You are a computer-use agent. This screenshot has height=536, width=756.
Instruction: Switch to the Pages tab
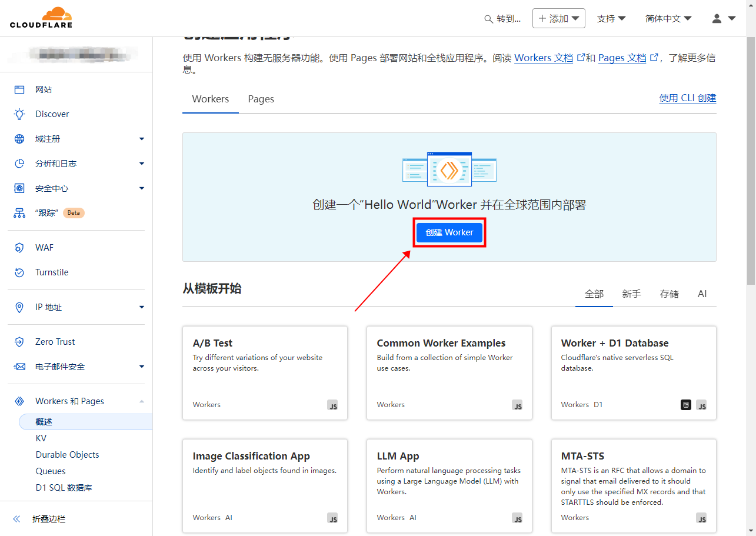pyautogui.click(x=261, y=99)
